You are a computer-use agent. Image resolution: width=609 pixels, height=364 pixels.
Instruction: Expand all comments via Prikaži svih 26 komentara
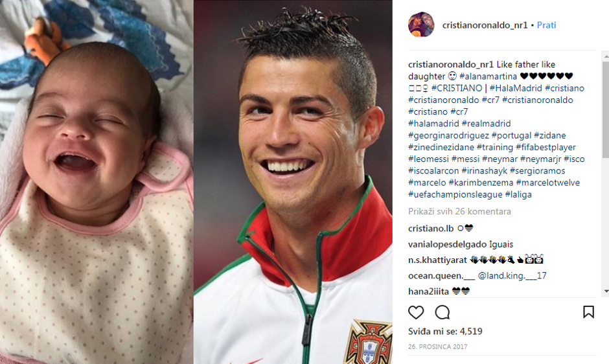459,212
